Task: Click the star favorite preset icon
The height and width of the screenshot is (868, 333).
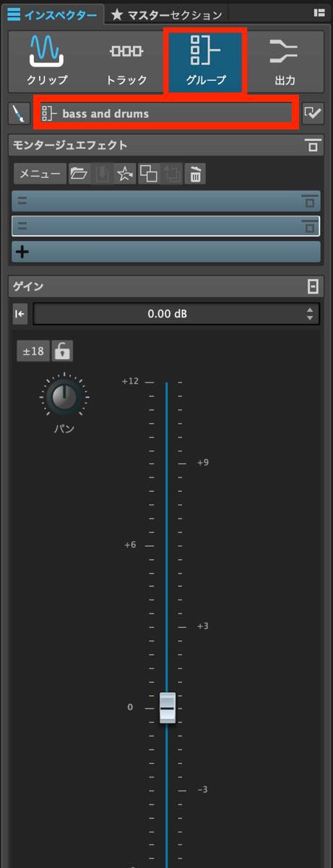Action: click(x=125, y=174)
